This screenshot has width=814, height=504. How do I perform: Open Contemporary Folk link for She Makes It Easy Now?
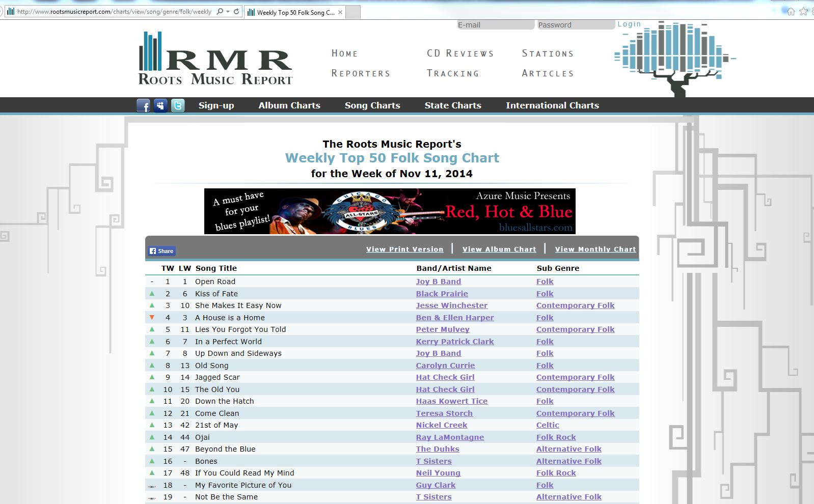pos(576,305)
